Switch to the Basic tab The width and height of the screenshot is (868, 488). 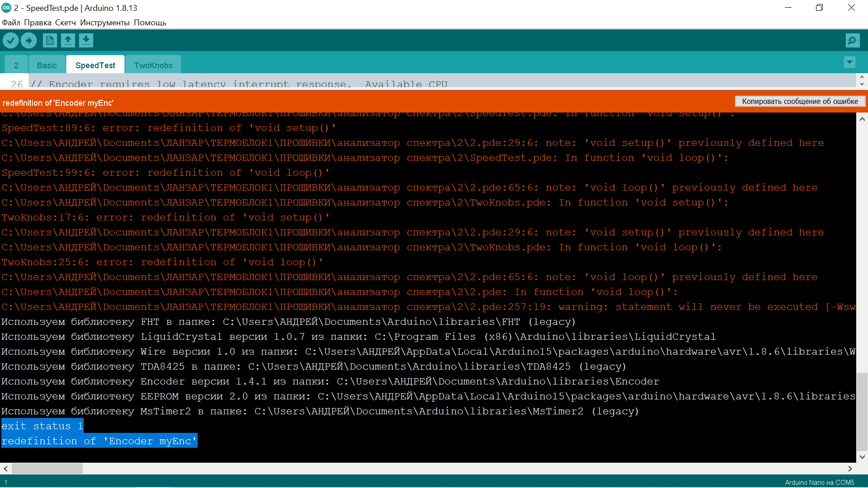pyautogui.click(x=47, y=65)
